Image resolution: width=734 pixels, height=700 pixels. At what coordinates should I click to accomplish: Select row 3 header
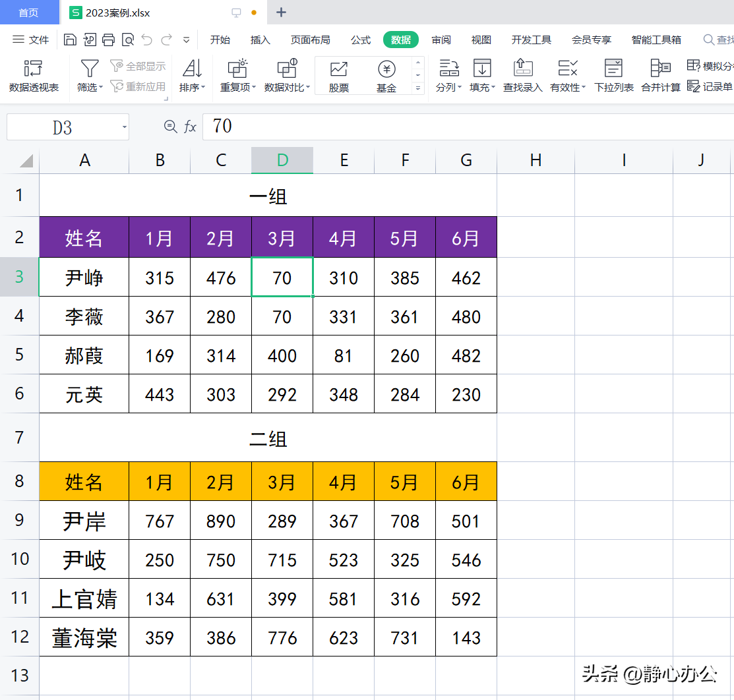[19, 277]
